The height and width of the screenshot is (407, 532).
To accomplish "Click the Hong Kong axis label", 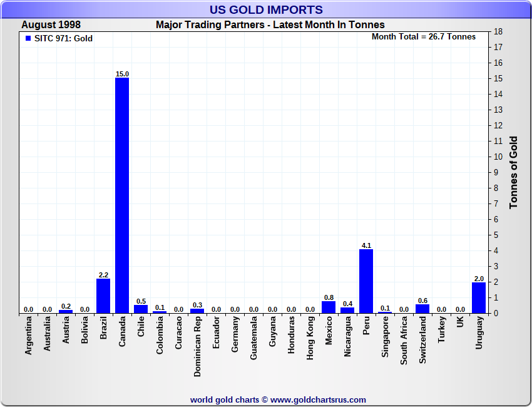I will (x=310, y=337).
